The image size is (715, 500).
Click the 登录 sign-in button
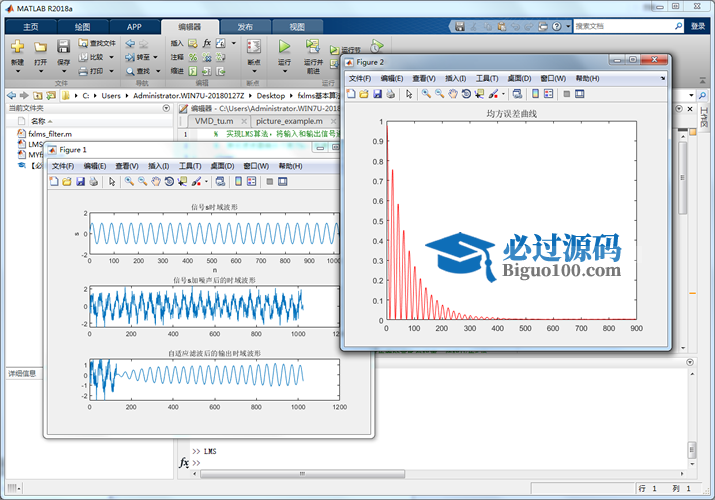click(697, 27)
